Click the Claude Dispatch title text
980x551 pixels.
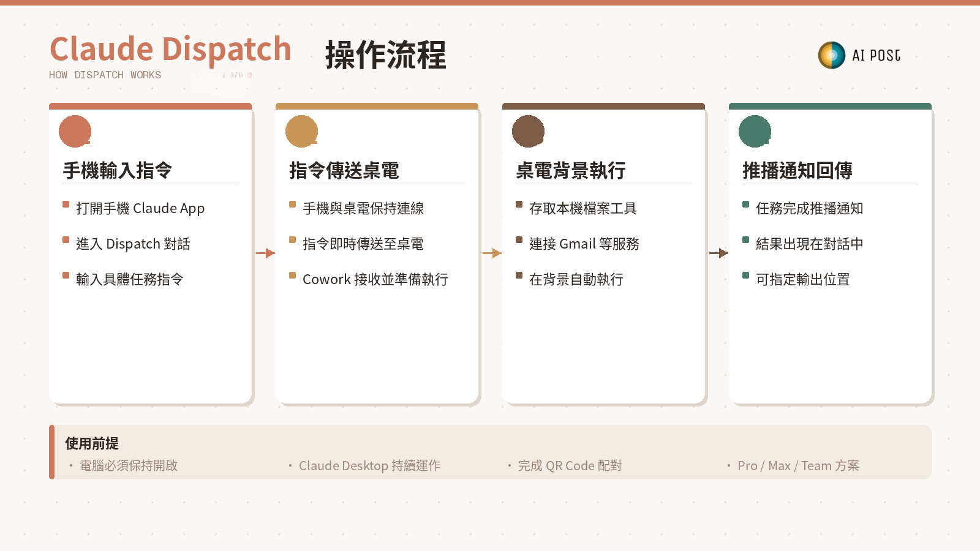click(x=170, y=49)
